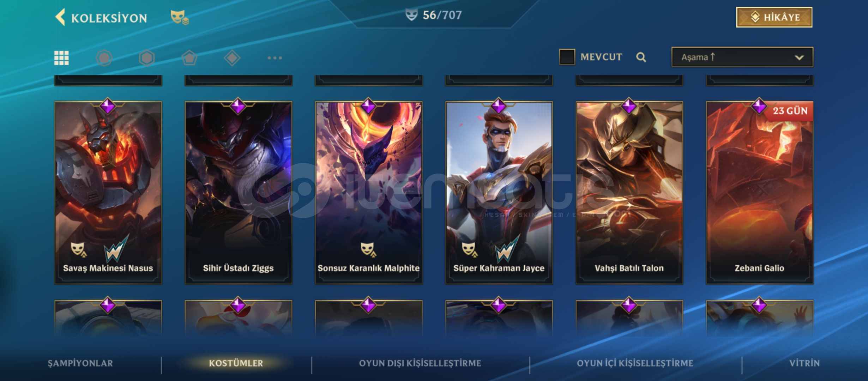The image size is (868, 381).
Task: Click the search magnifier icon
Action: [641, 57]
